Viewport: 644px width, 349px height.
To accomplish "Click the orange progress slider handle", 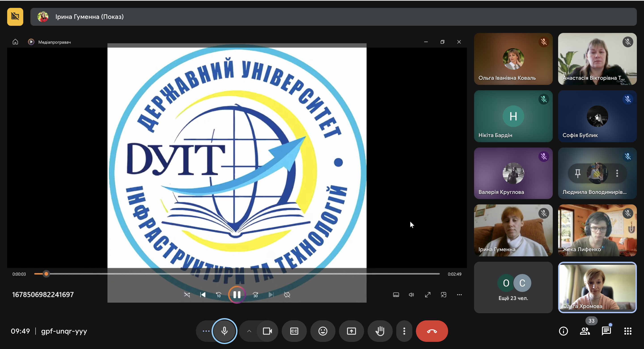I will 46,274.
